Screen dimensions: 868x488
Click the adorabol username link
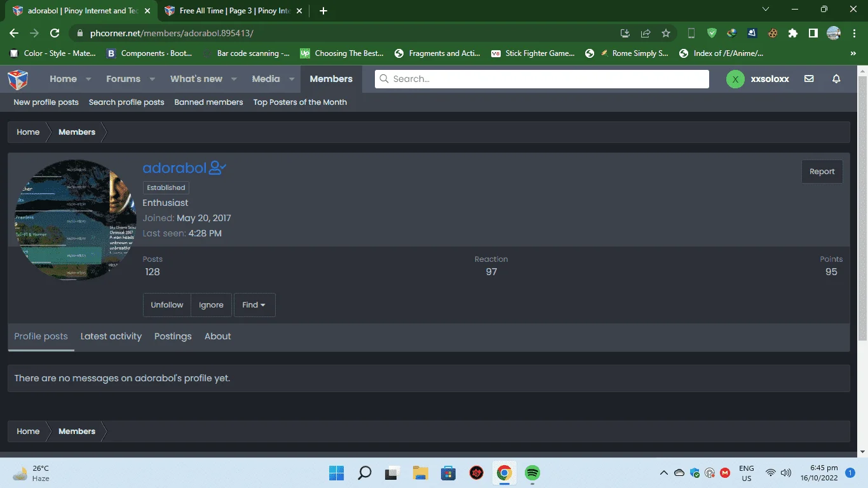point(174,168)
